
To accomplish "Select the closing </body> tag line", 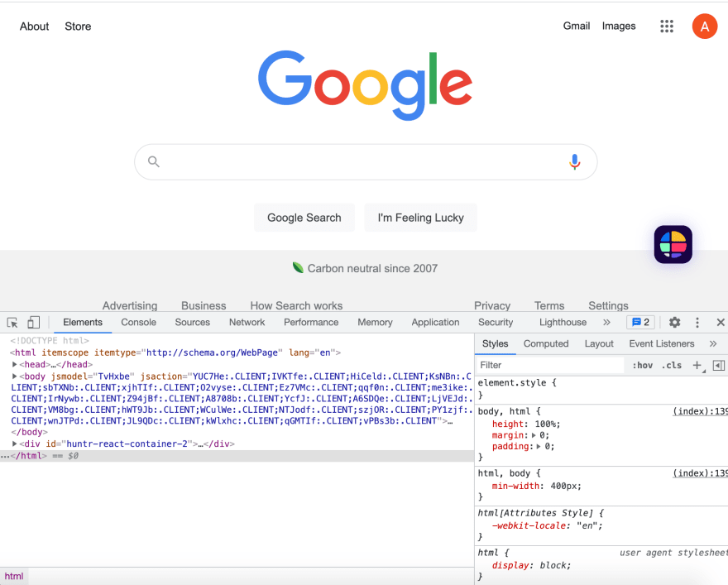I will coord(29,432).
